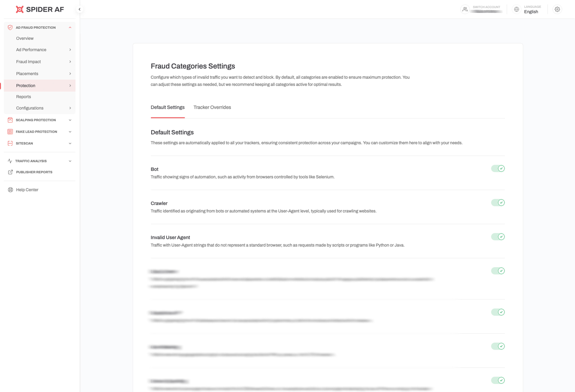Collapse the Ad Fraud Protection section
The width and height of the screenshot is (575, 392).
(x=70, y=27)
